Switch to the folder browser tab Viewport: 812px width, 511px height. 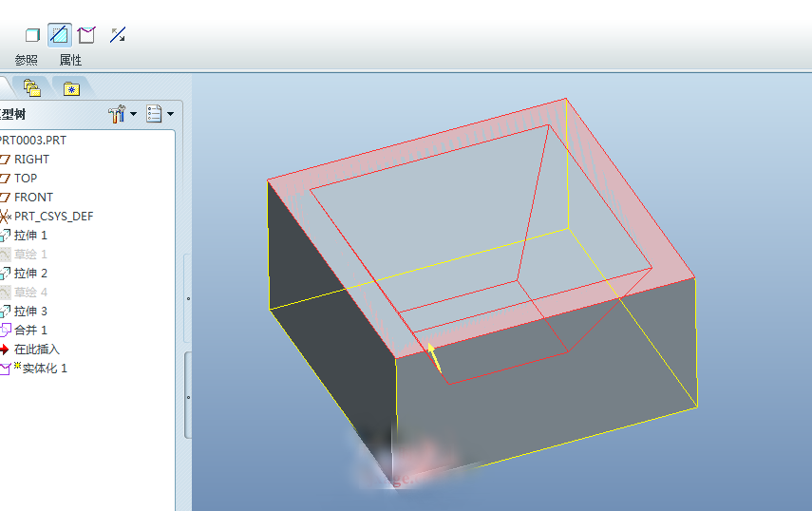point(32,88)
